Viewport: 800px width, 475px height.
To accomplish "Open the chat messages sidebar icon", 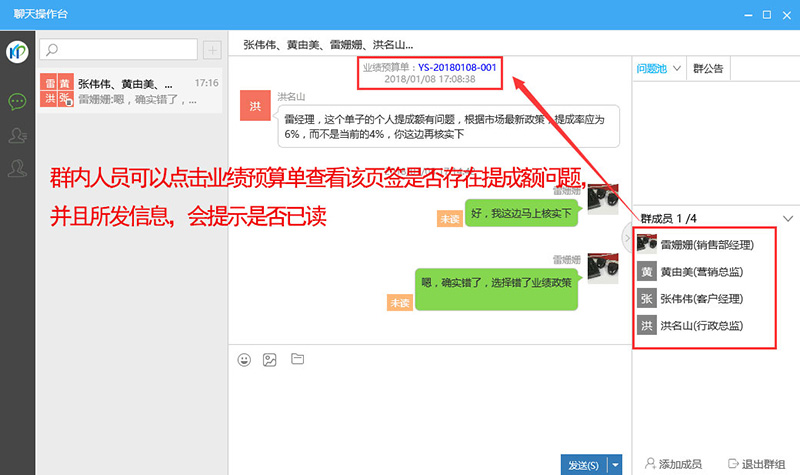I will (x=17, y=102).
